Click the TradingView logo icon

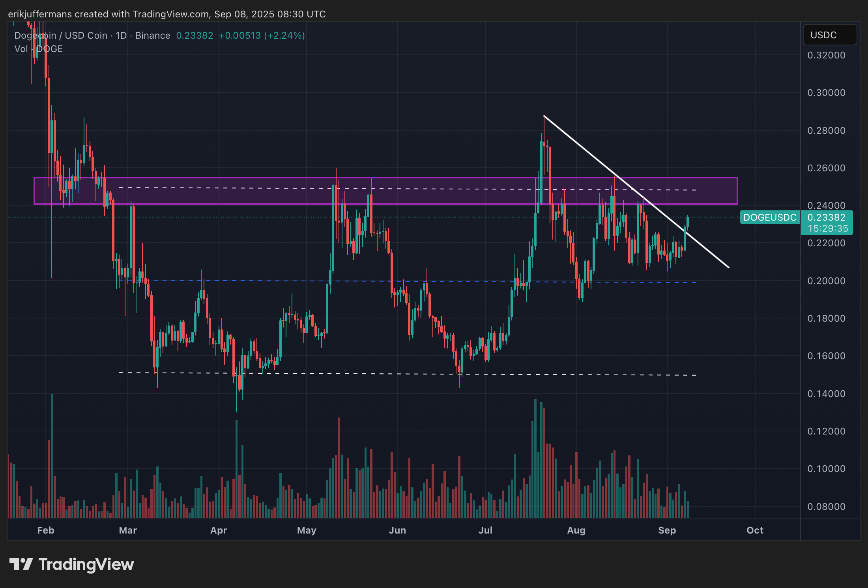(x=21, y=564)
